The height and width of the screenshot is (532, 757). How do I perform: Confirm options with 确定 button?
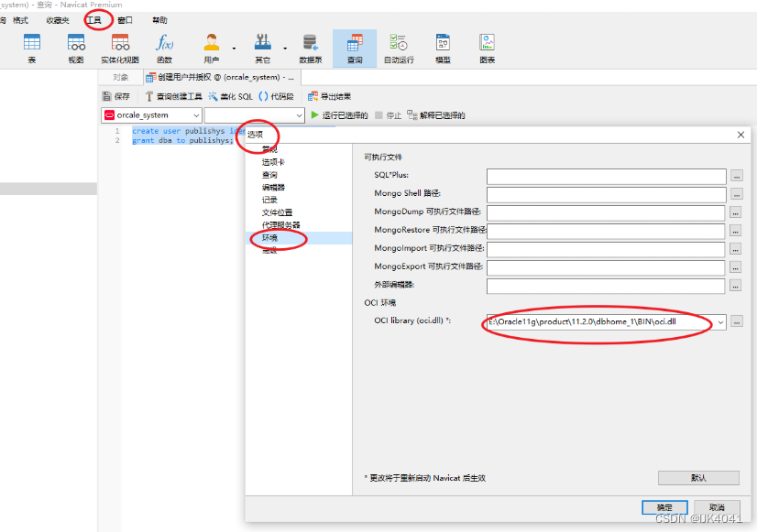[x=664, y=507]
